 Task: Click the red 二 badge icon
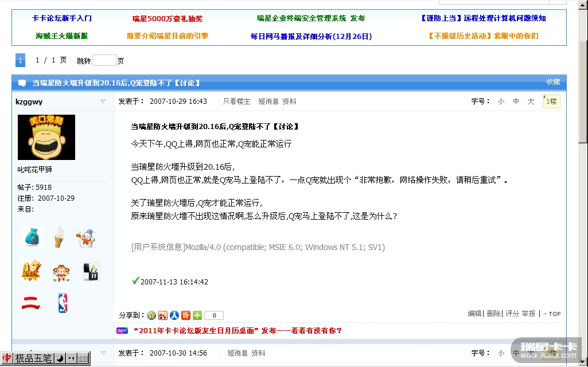click(x=31, y=303)
